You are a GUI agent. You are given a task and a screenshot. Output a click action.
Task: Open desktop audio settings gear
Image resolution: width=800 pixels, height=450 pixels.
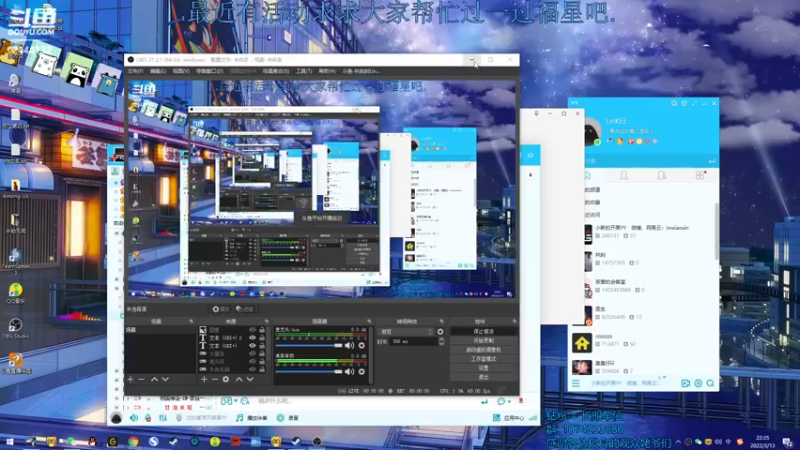362,371
